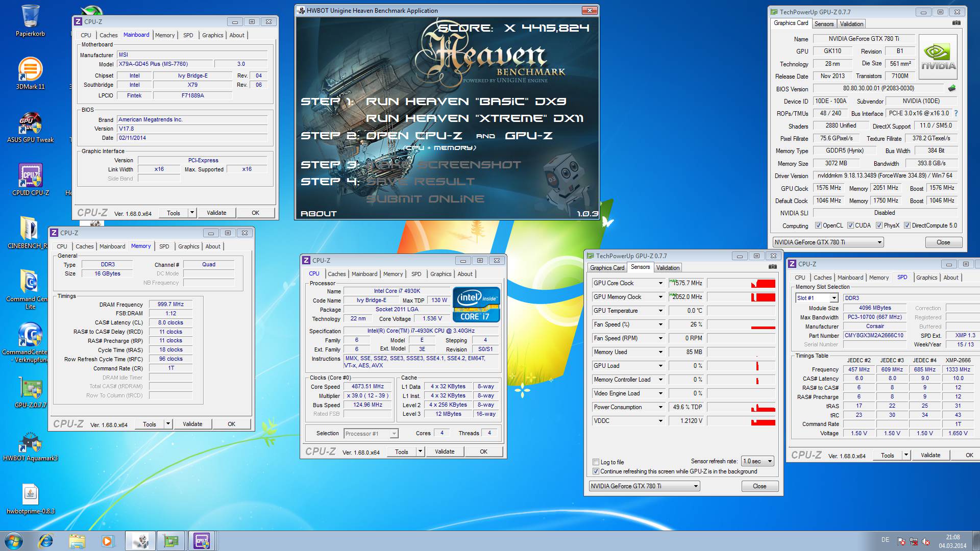Click the camera icon in GPU-Z Sensors window
Screen dimensions: 980x551
773,267
